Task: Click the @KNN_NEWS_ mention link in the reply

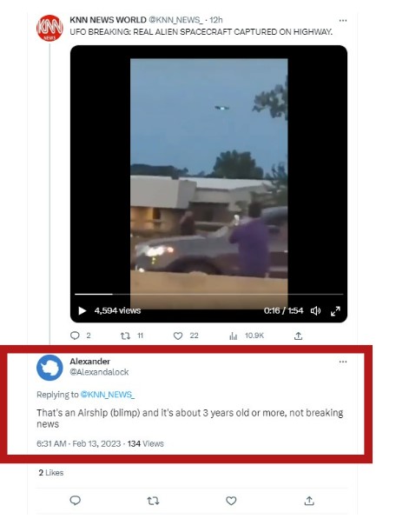Action: coord(108,395)
